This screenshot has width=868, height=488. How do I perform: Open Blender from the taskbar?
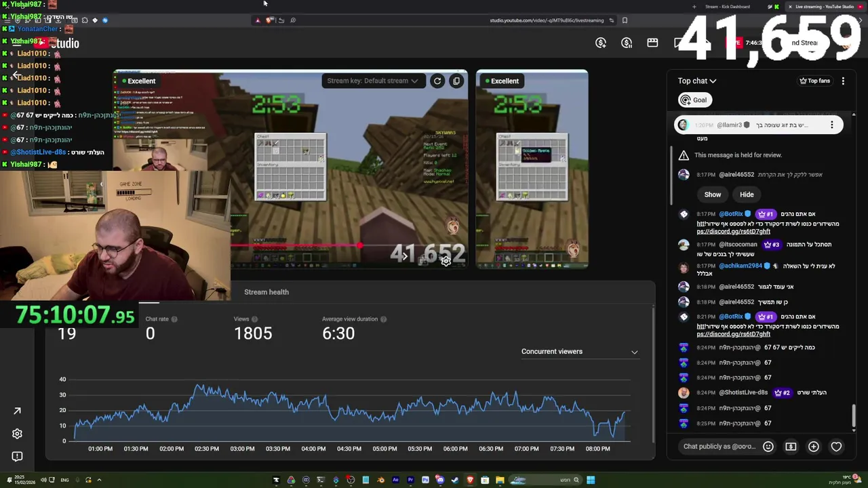click(381, 480)
